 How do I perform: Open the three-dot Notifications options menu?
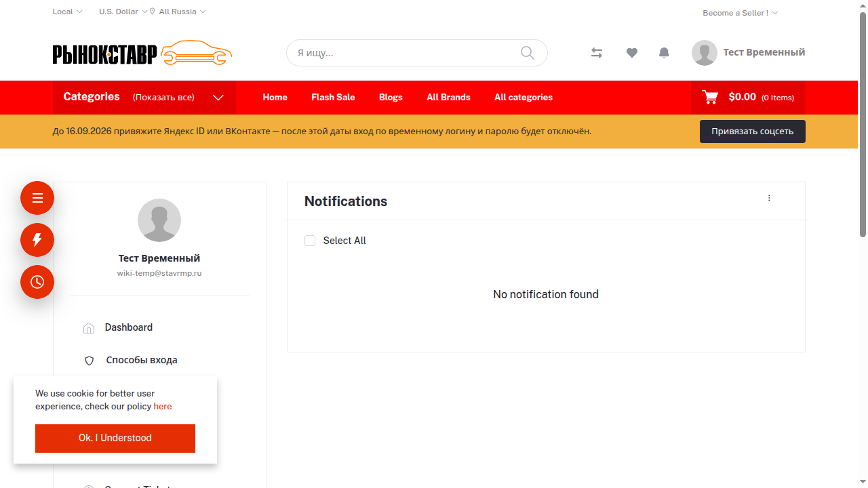[769, 198]
